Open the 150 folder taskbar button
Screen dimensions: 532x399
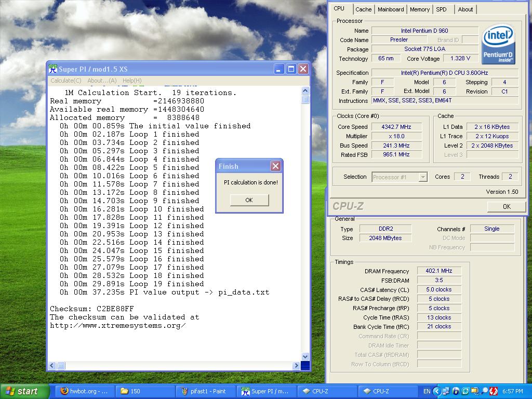[145, 391]
